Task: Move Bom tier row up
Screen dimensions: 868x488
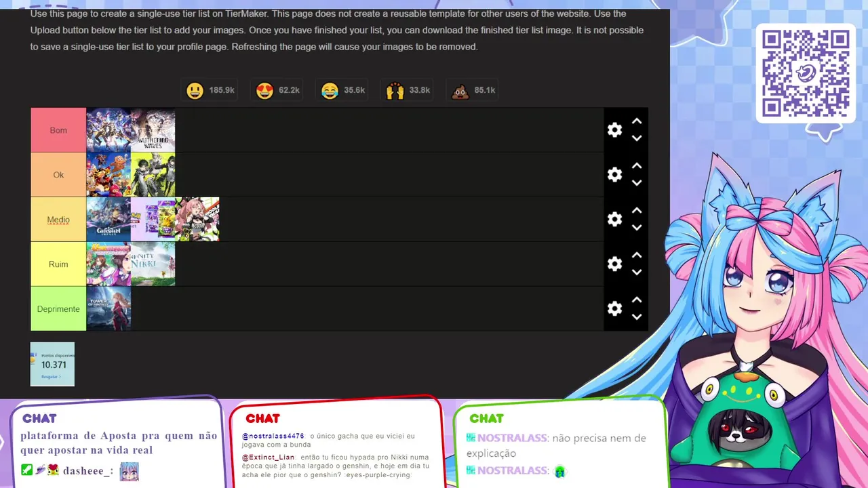Action: [637, 121]
